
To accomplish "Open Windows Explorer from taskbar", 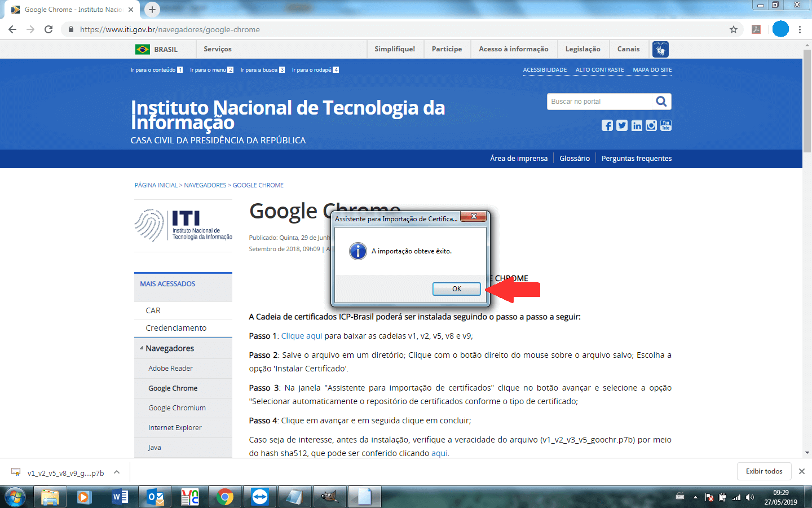I will click(50, 497).
